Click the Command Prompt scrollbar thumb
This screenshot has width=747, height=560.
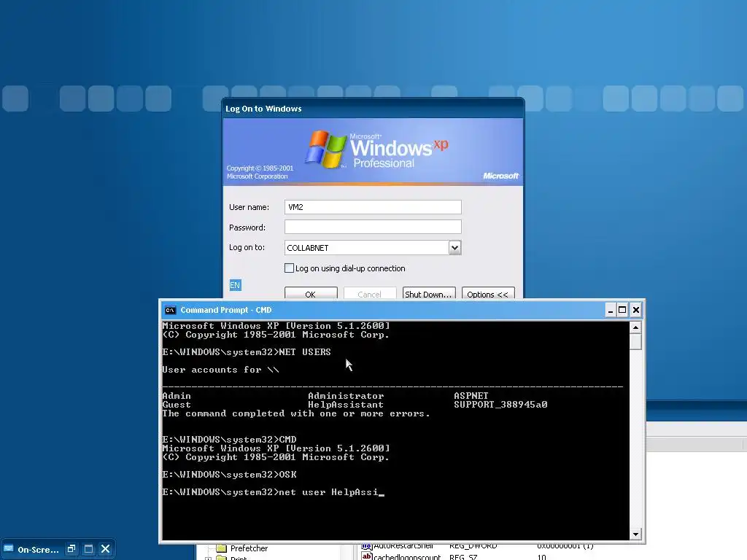click(635, 342)
